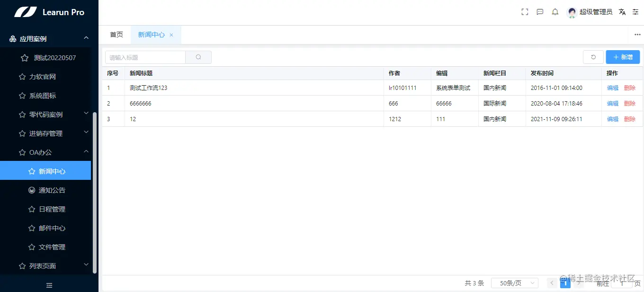Click the 新增 button to add news
Viewport: 644px width, 292px height.
coord(623,56)
